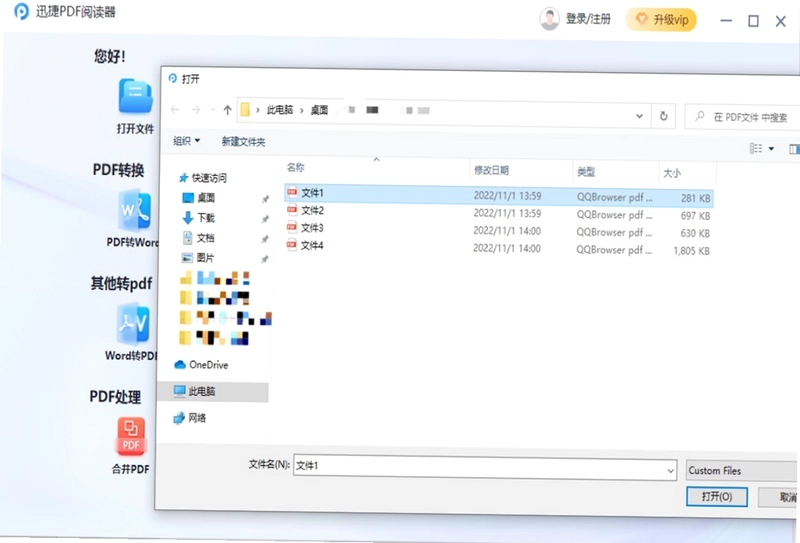Viewport: 800px width, 543px height.
Task: Click the 迅捷PDF阅读器 app logo
Action: [21, 11]
